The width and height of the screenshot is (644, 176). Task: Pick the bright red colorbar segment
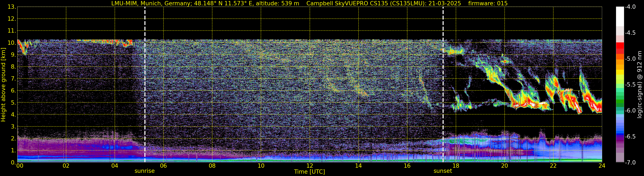620,45
